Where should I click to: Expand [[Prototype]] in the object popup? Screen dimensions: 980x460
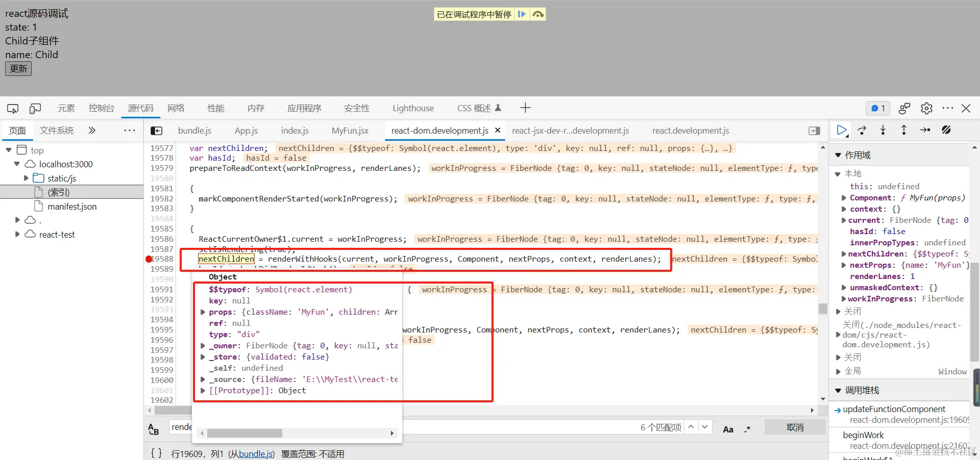click(x=203, y=391)
